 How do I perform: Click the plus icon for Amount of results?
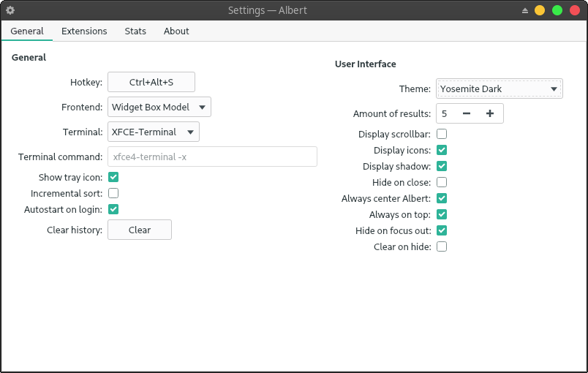[490, 113]
